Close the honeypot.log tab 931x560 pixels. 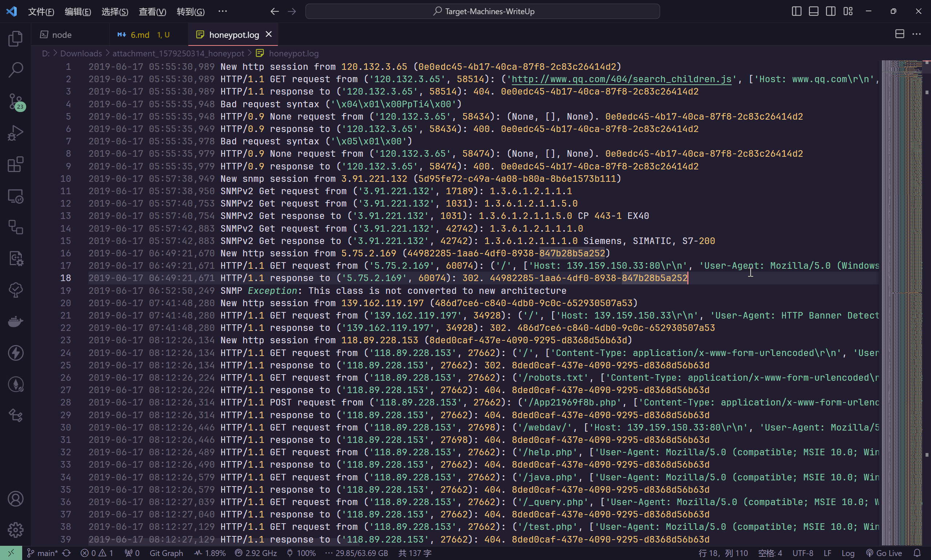[x=269, y=34]
